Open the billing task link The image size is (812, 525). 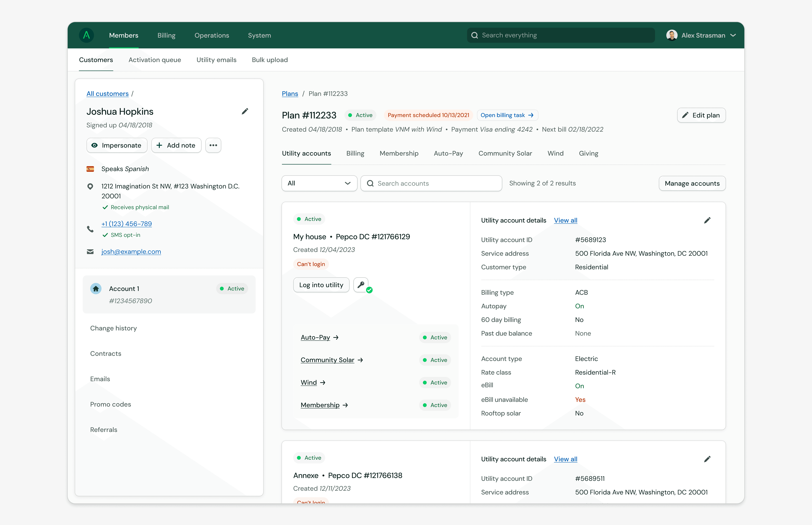click(507, 115)
